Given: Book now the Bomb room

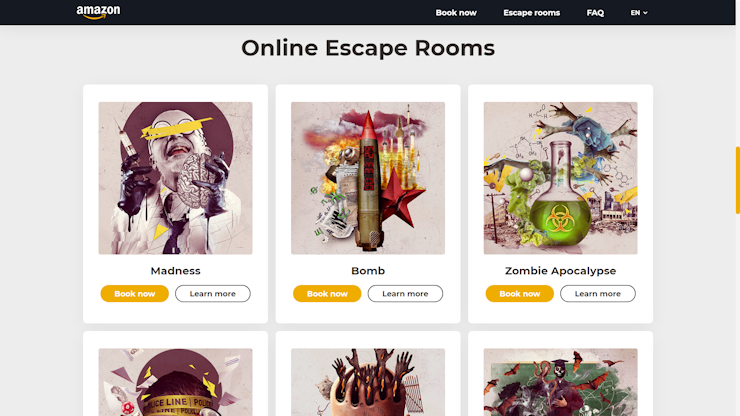Looking at the screenshot, I should [327, 294].
